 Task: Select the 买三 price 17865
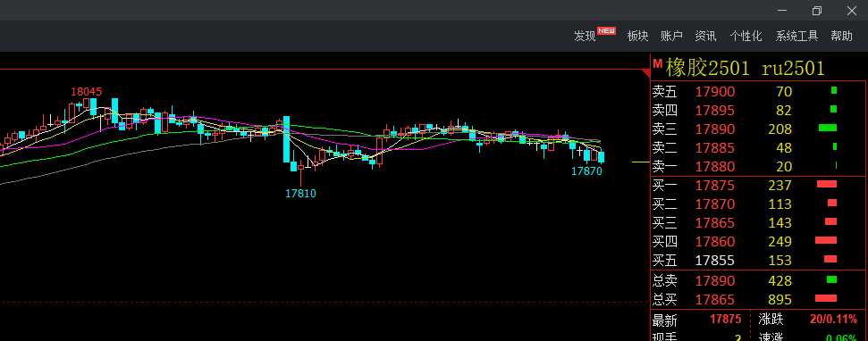pos(715,223)
